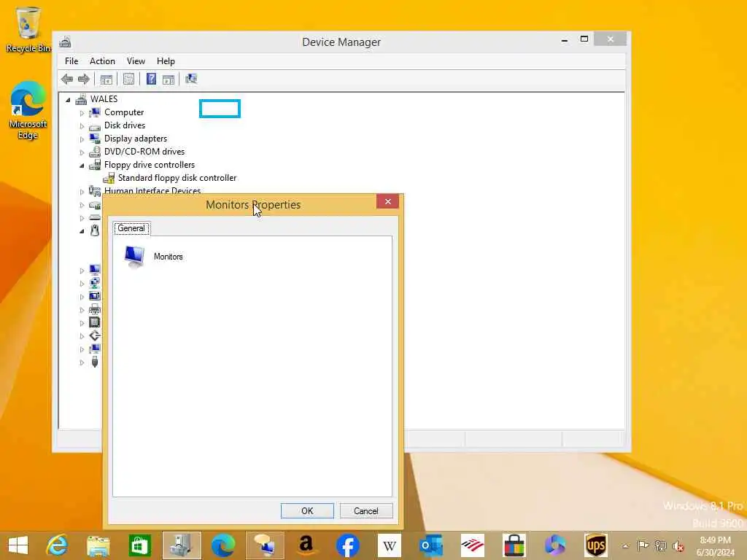
Task: Open Action Center flag in system tray
Action: [643, 545]
